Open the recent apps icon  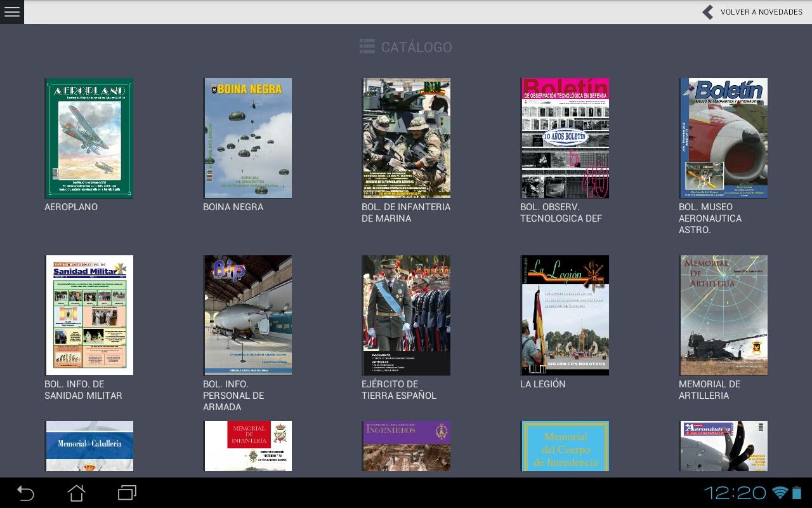click(x=127, y=493)
